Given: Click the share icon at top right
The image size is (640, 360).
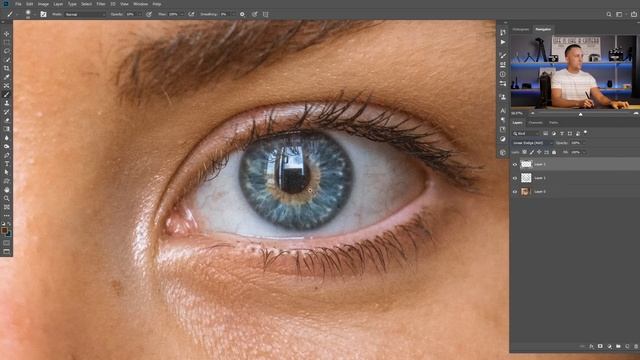Looking at the screenshot, I should (x=634, y=14).
